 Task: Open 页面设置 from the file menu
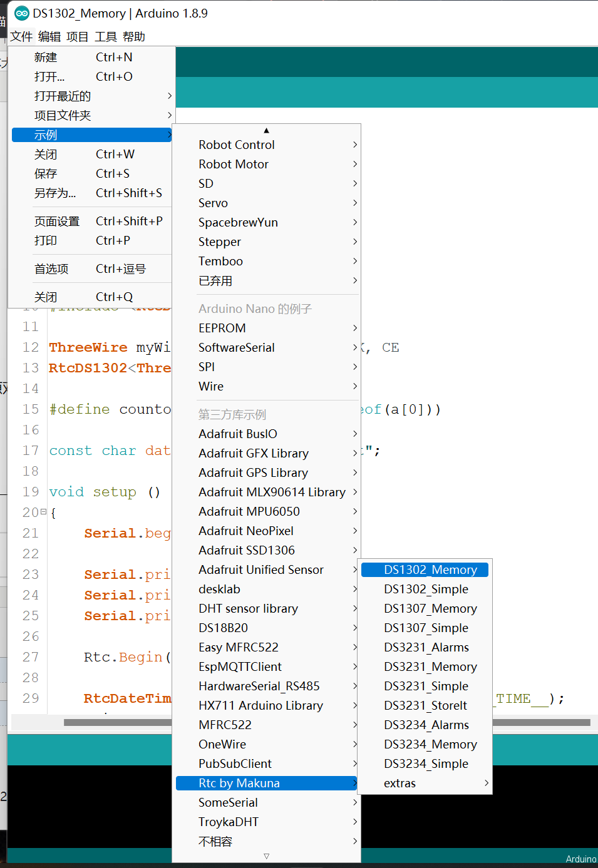pos(91,221)
